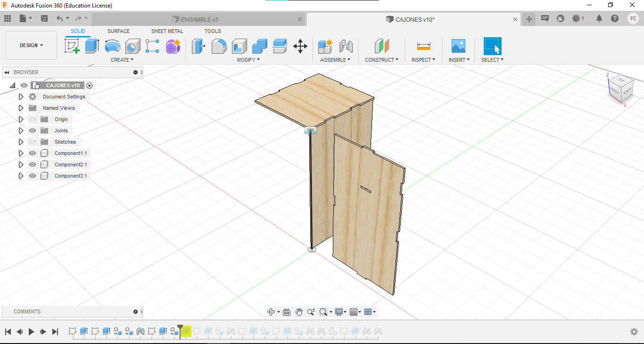Click the timeline marker handle

pos(180,327)
